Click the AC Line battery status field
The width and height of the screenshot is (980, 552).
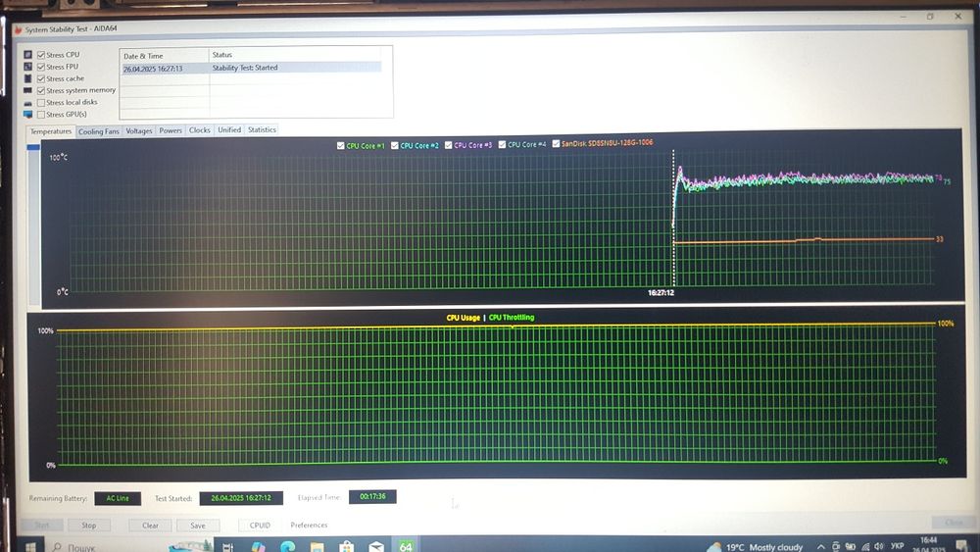[x=117, y=498]
